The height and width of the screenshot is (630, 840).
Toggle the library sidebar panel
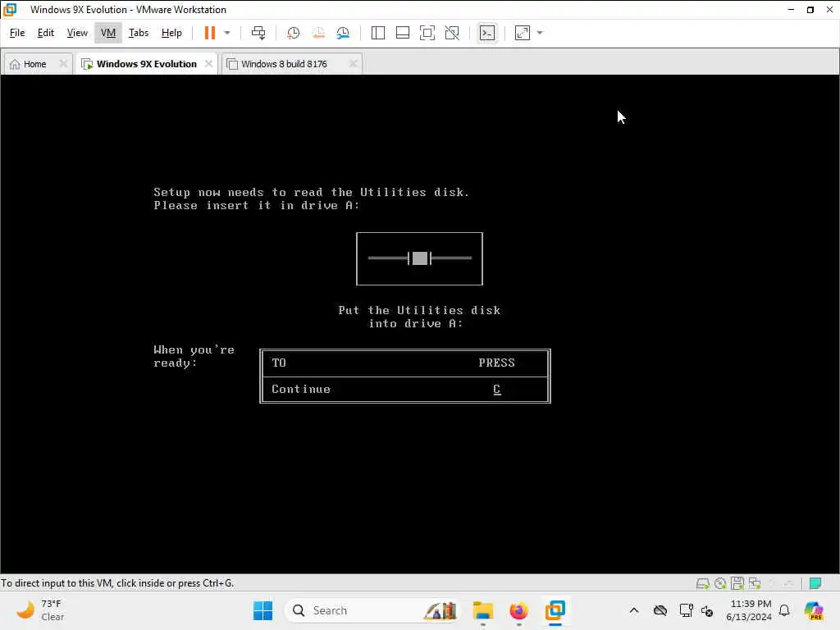click(x=377, y=33)
